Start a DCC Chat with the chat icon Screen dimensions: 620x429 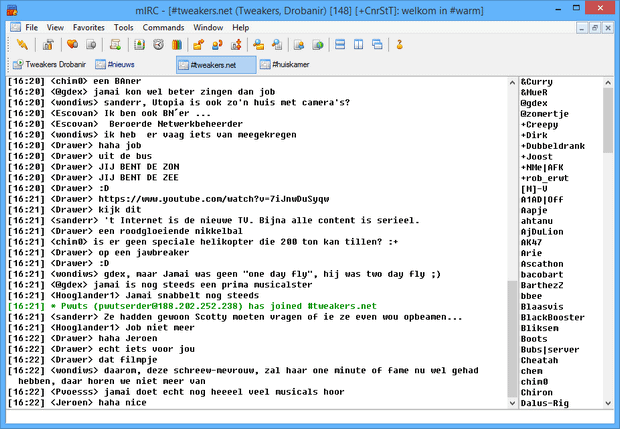217,45
